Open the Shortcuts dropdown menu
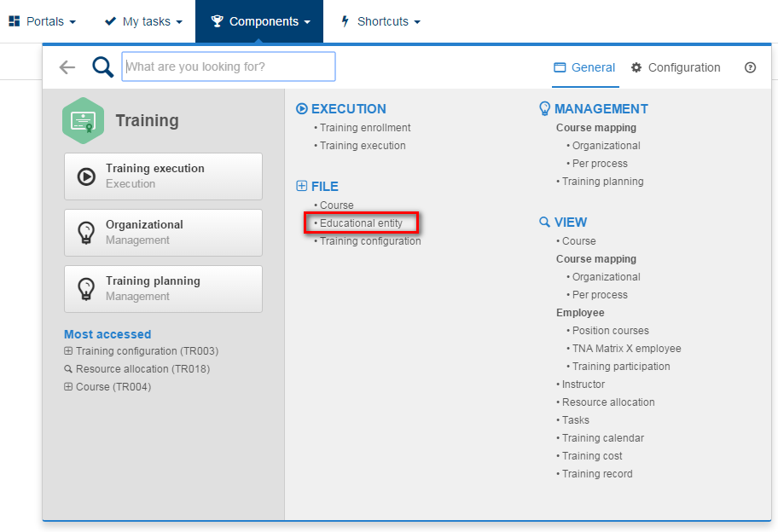The height and width of the screenshot is (532, 778). (380, 21)
